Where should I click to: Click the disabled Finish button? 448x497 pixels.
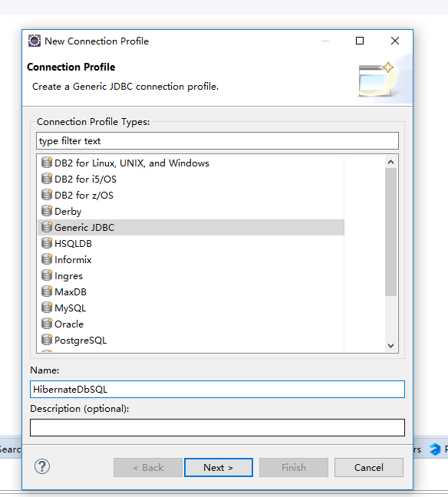294,468
